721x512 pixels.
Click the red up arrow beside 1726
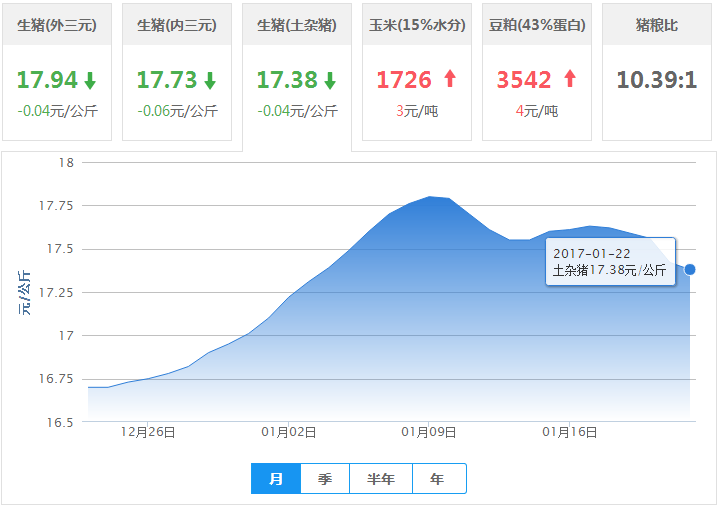(x=450, y=78)
